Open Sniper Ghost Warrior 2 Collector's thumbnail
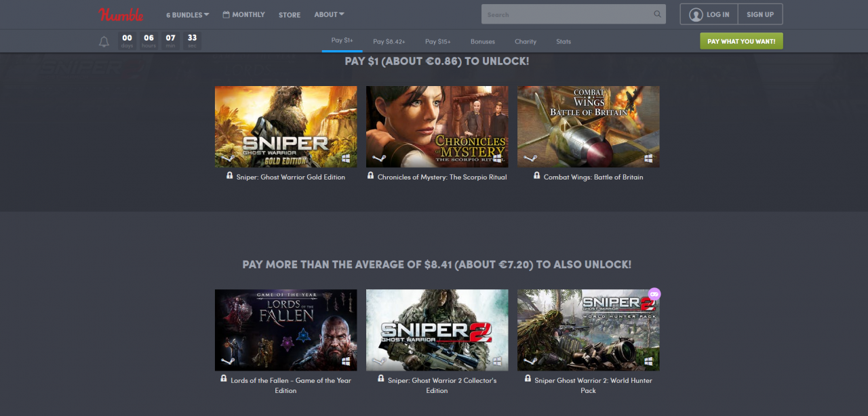The width and height of the screenshot is (868, 416). pos(437,330)
